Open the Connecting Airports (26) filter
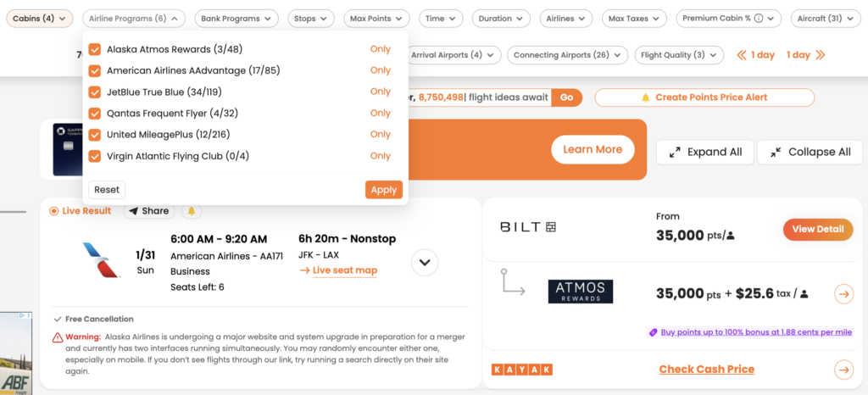This screenshot has height=395, width=868. [567, 55]
